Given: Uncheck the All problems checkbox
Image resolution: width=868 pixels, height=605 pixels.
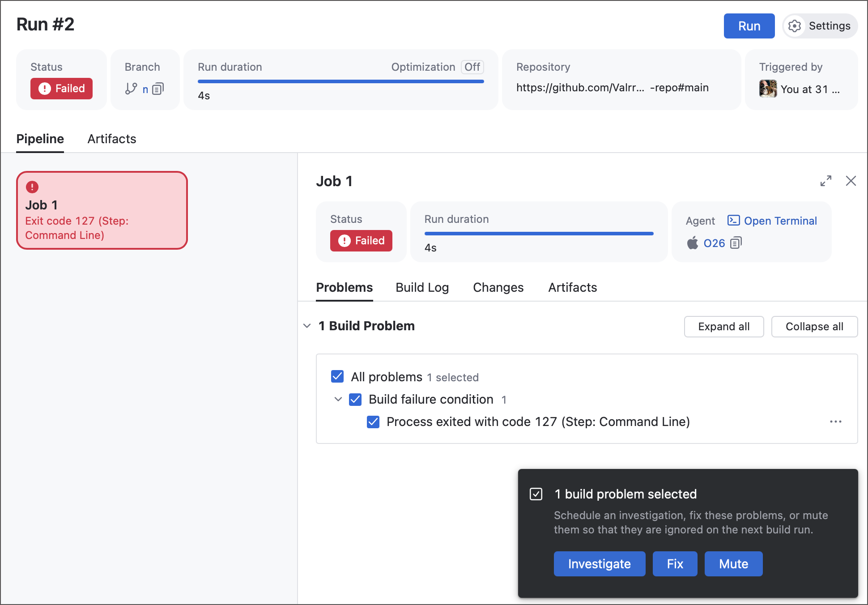Looking at the screenshot, I should [337, 377].
